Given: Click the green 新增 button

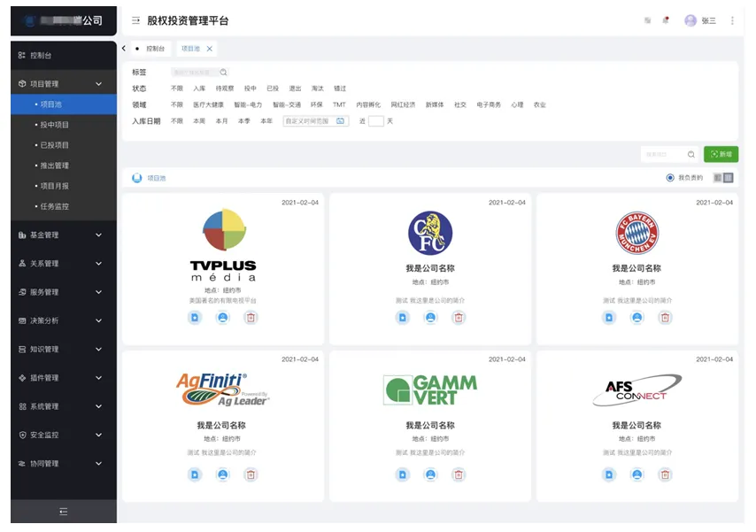Looking at the screenshot, I should click(721, 154).
